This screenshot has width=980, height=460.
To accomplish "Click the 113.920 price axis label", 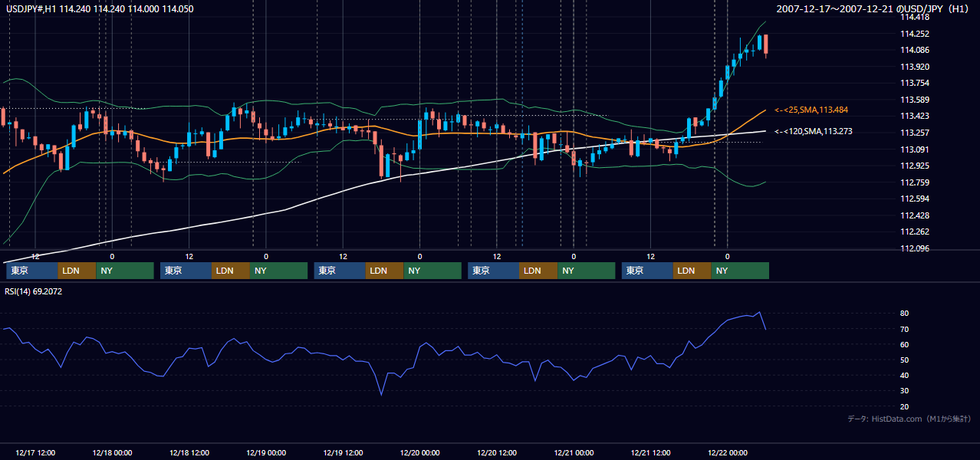I will [x=916, y=67].
